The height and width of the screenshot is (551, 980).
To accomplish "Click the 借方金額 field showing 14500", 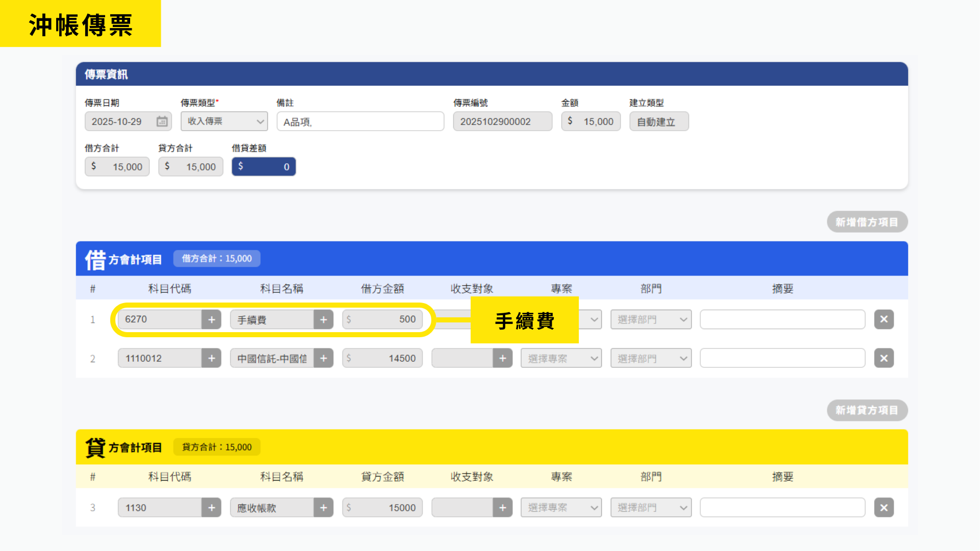I will point(382,358).
